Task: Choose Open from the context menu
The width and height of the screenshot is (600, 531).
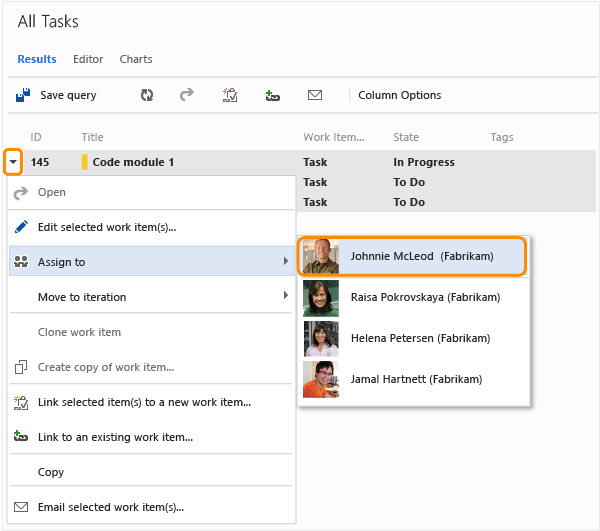Action: 152,192
